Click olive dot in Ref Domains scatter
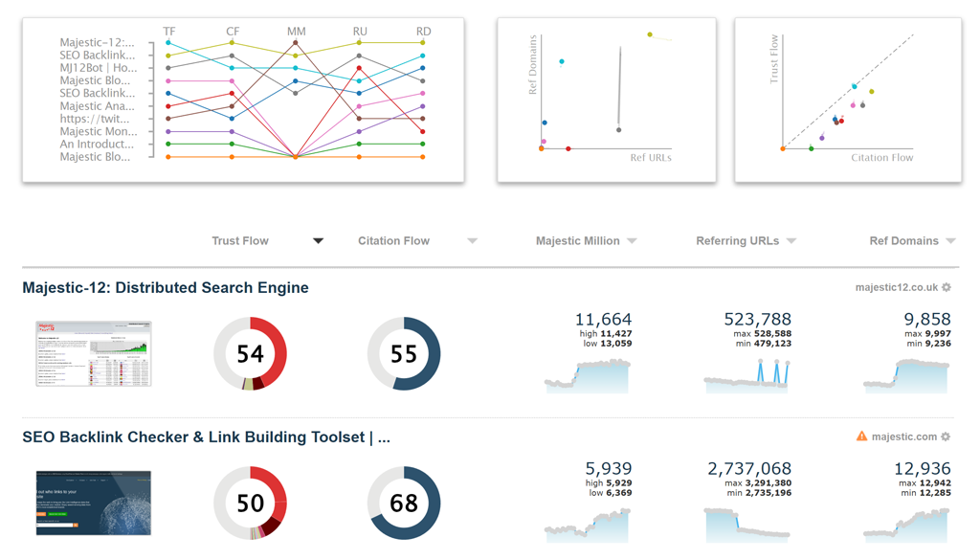 click(x=650, y=34)
